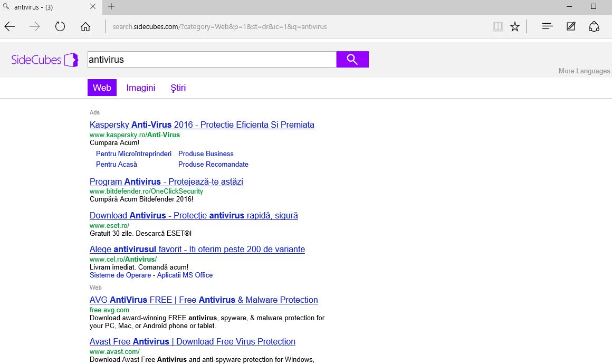Go back to the previous page

pos(9,26)
